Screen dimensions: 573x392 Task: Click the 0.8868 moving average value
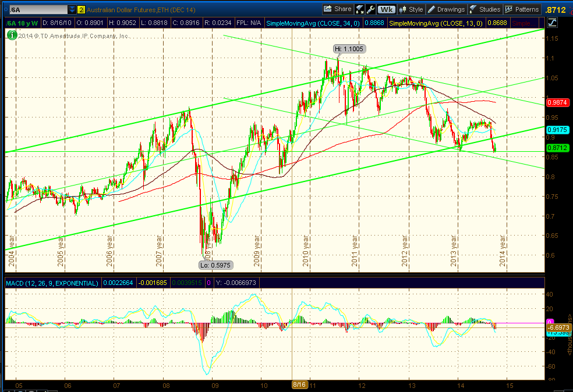pyautogui.click(x=374, y=23)
